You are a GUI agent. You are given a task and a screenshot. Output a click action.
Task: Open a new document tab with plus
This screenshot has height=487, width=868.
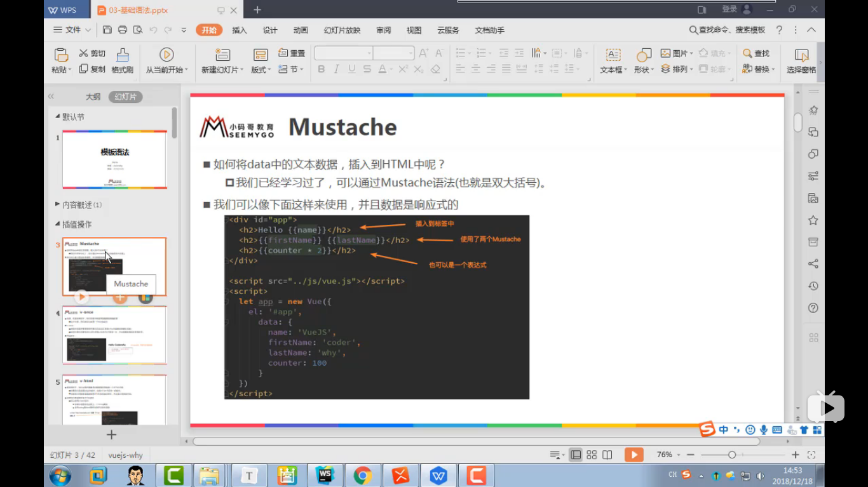tap(257, 10)
